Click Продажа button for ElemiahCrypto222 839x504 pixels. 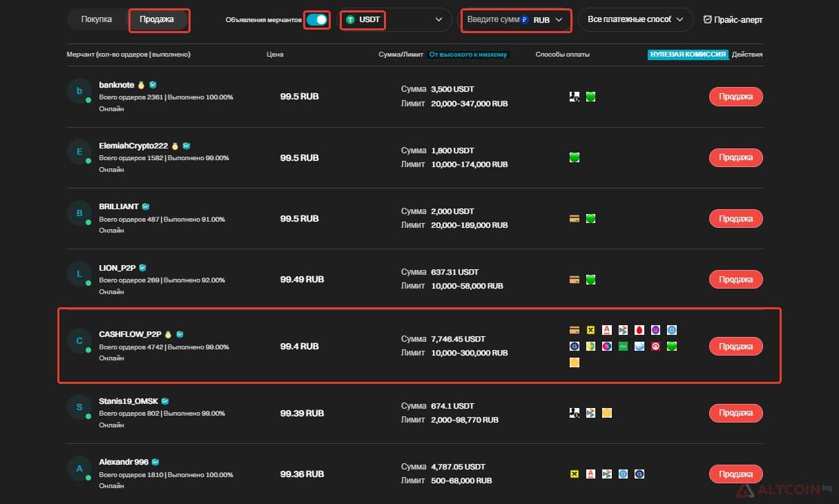[x=736, y=157]
